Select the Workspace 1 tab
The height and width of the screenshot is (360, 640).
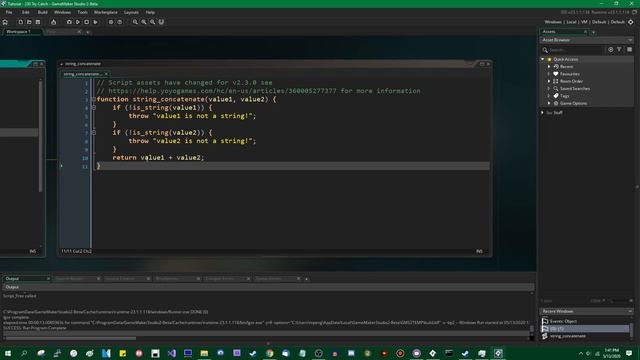[x=19, y=31]
